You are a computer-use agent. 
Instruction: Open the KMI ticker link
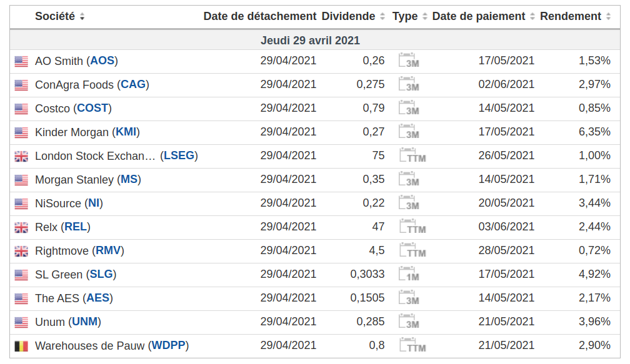[x=126, y=132]
